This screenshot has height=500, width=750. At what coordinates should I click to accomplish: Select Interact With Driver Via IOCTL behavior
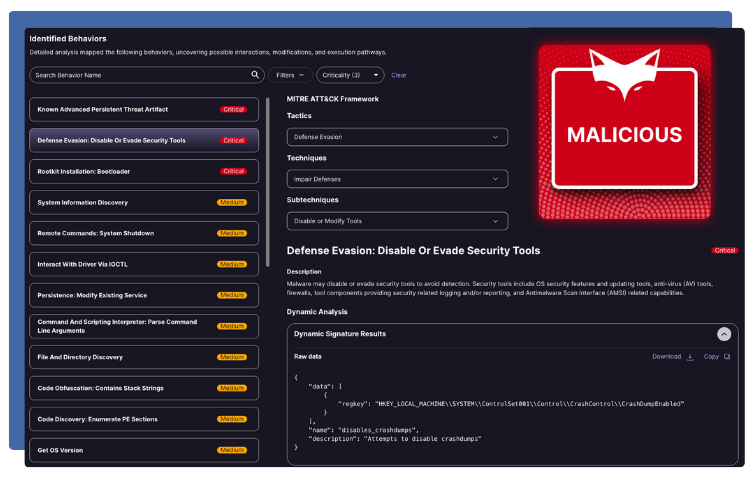point(143,264)
